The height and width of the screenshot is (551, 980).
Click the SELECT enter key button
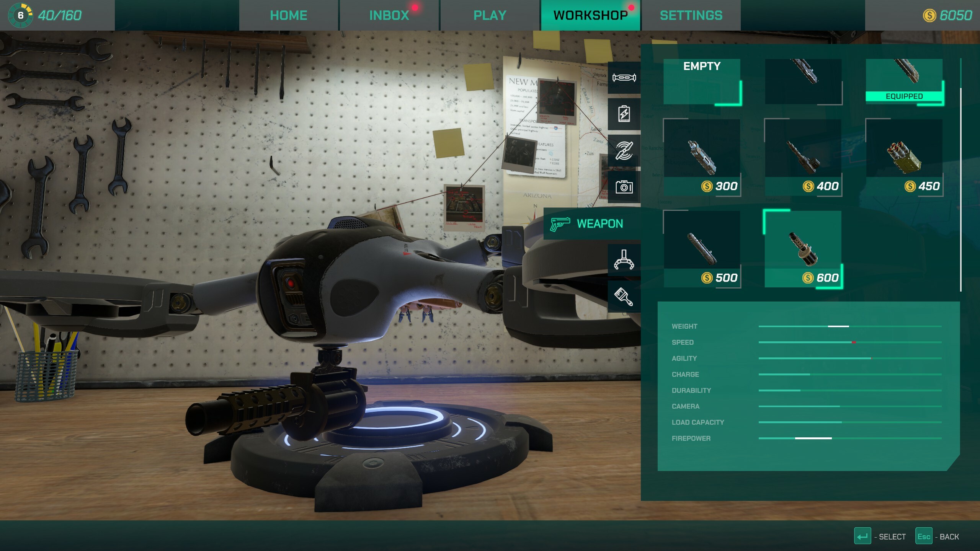(862, 536)
